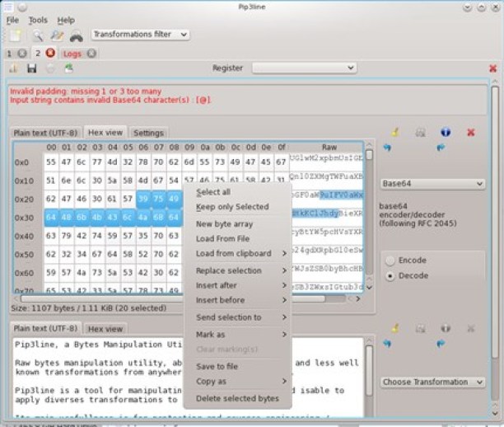Click the floppy disk save icon
Screen dimensions: 504x427
point(31,68)
